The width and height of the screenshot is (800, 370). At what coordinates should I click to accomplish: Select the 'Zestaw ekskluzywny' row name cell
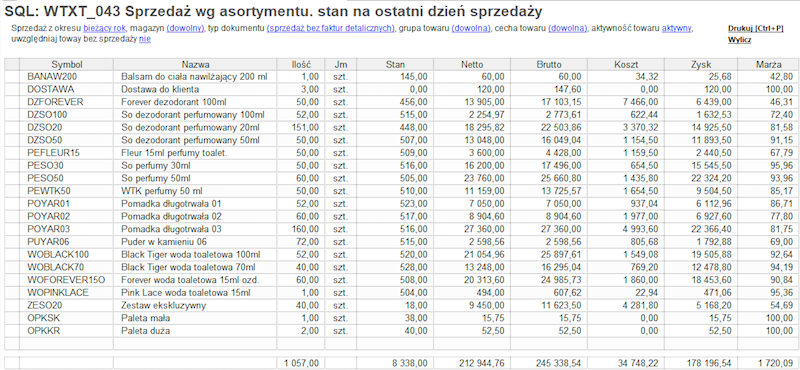coord(195,305)
